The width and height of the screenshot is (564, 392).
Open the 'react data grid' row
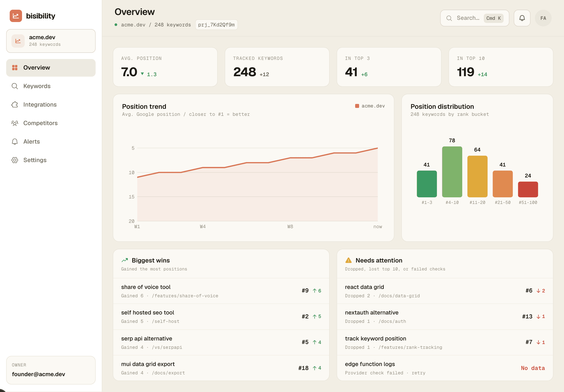pos(445,291)
